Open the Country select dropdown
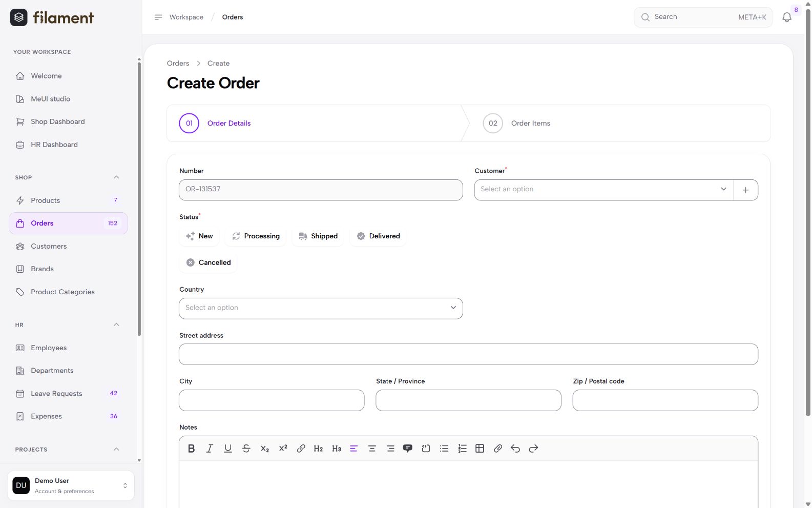 pos(321,309)
